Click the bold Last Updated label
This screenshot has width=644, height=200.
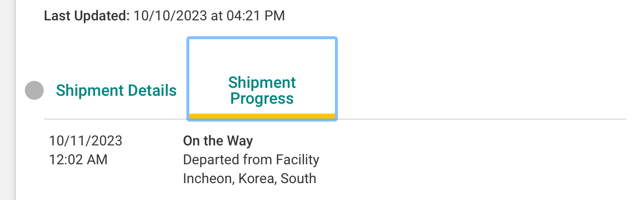coord(85,16)
